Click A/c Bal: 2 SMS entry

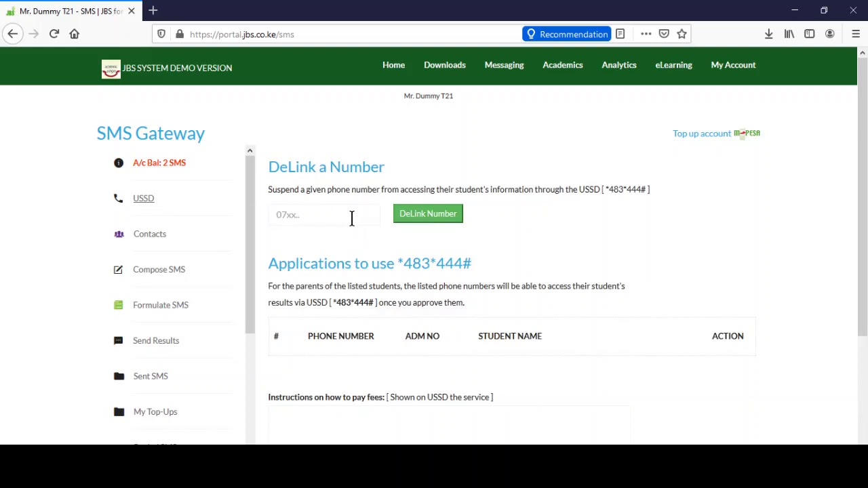[159, 163]
